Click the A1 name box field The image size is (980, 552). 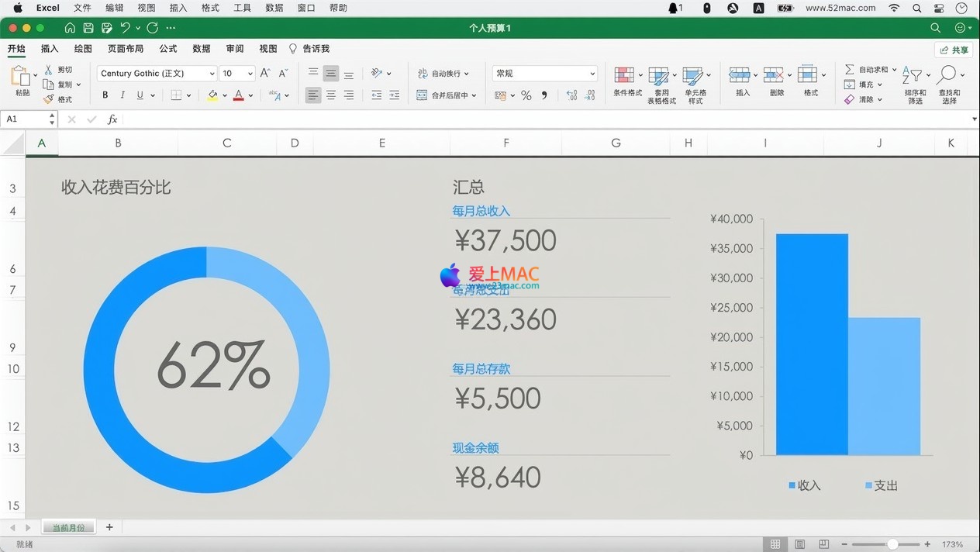25,119
